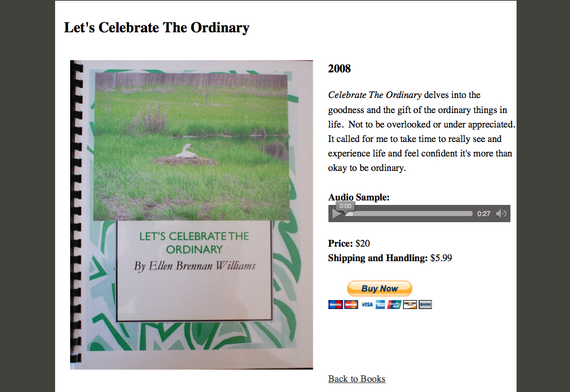Click the MasterCard logo icon
Viewport: 570px width, 392px height.
(351, 305)
